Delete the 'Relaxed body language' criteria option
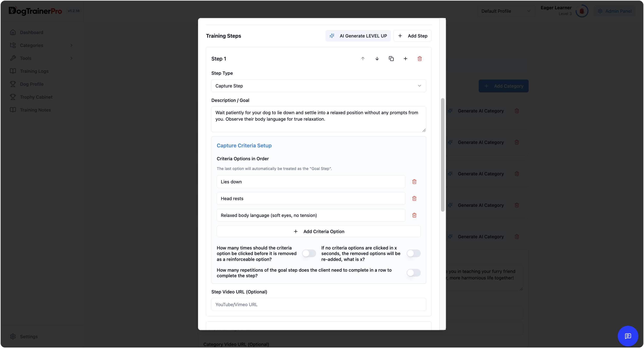The height and width of the screenshot is (349, 644). click(414, 215)
